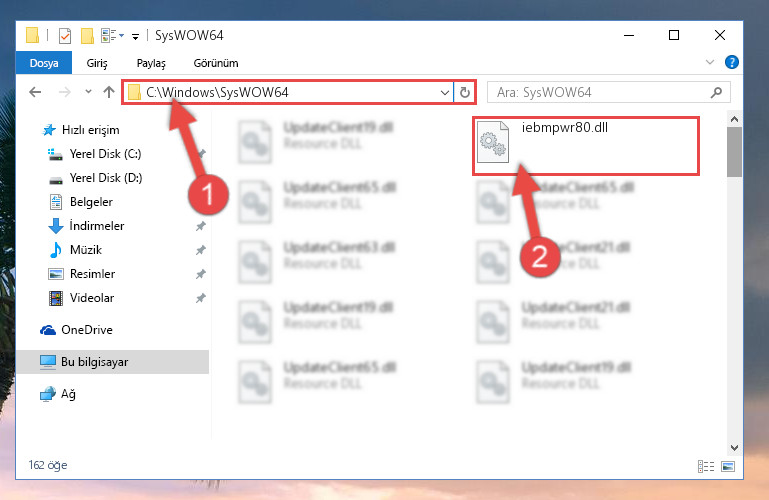Switch to details view layout icon
The height and width of the screenshot is (500, 769).
[706, 466]
